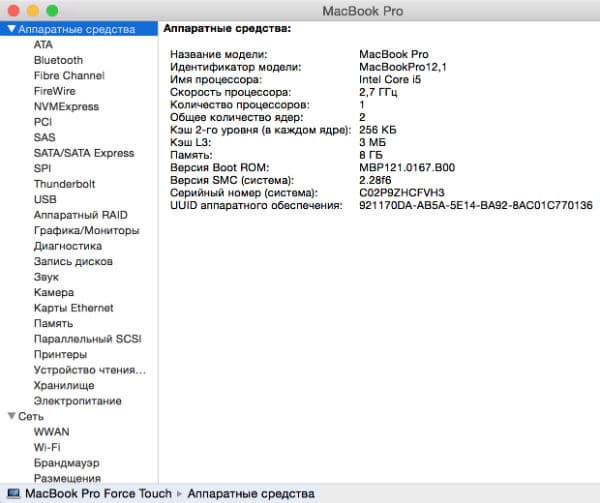Open Брандмауэр in the sidebar
The height and width of the screenshot is (503, 600).
(x=67, y=463)
